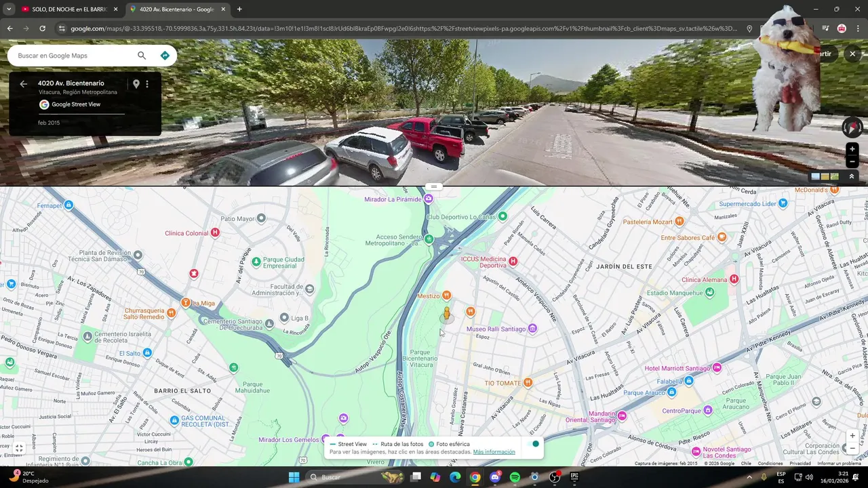The width and height of the screenshot is (868, 488).
Task: Open Epic Games Launcher from the taskbar
Action: (574, 477)
